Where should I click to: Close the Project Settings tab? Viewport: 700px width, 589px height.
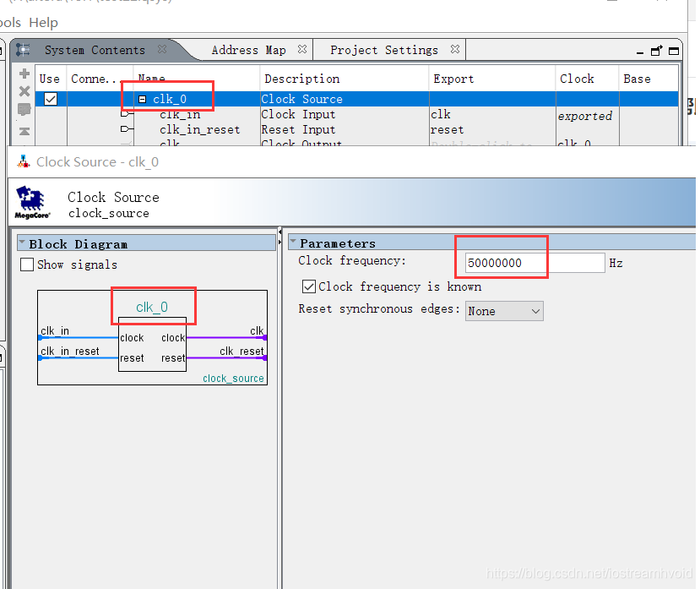click(455, 49)
